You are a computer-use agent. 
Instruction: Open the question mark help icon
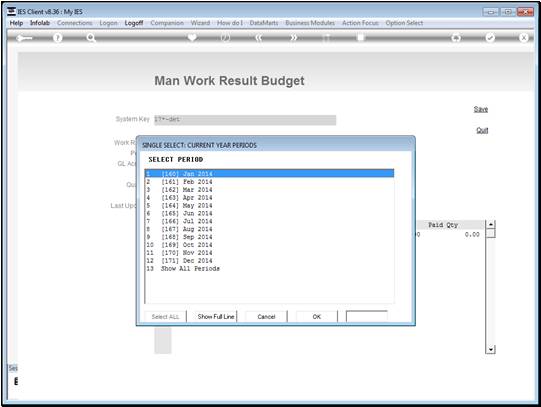58,38
